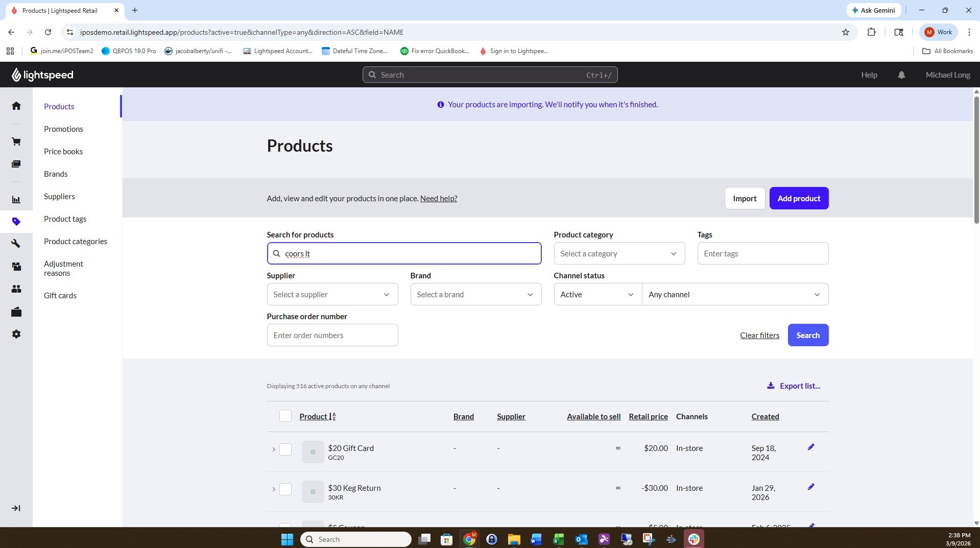Click the blue Search button
The width and height of the screenshot is (980, 548).
808,335
